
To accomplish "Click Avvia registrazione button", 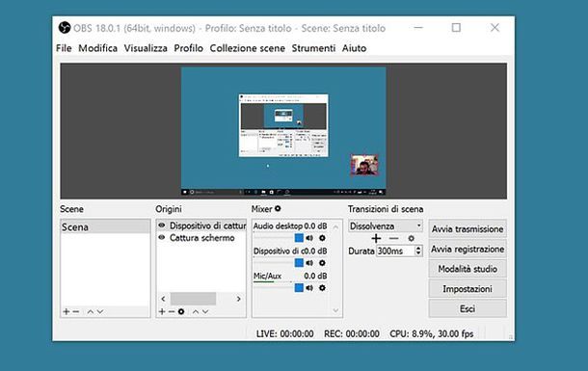I will (468, 249).
